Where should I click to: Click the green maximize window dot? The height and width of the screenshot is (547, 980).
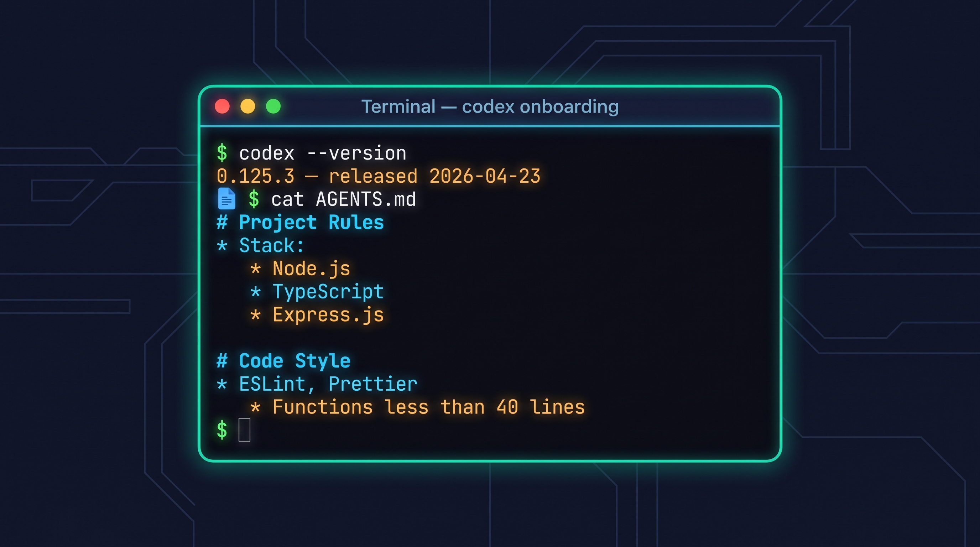point(273,106)
